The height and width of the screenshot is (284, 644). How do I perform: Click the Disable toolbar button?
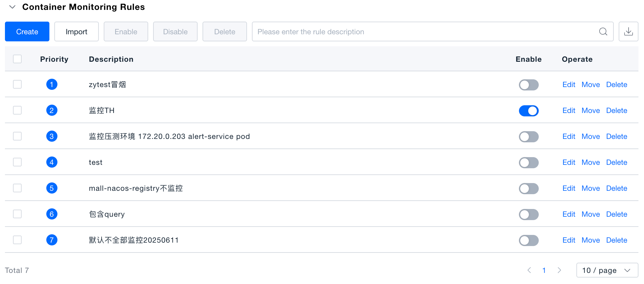point(175,31)
